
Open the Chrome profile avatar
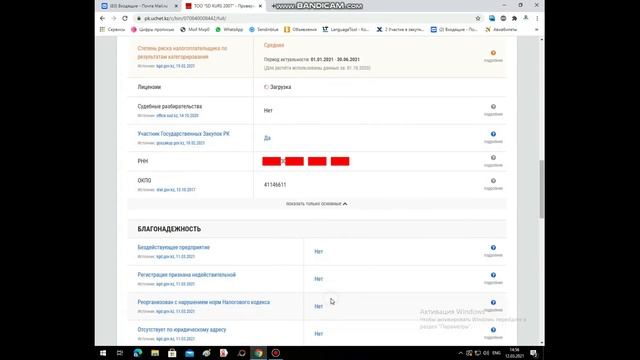(526, 18)
